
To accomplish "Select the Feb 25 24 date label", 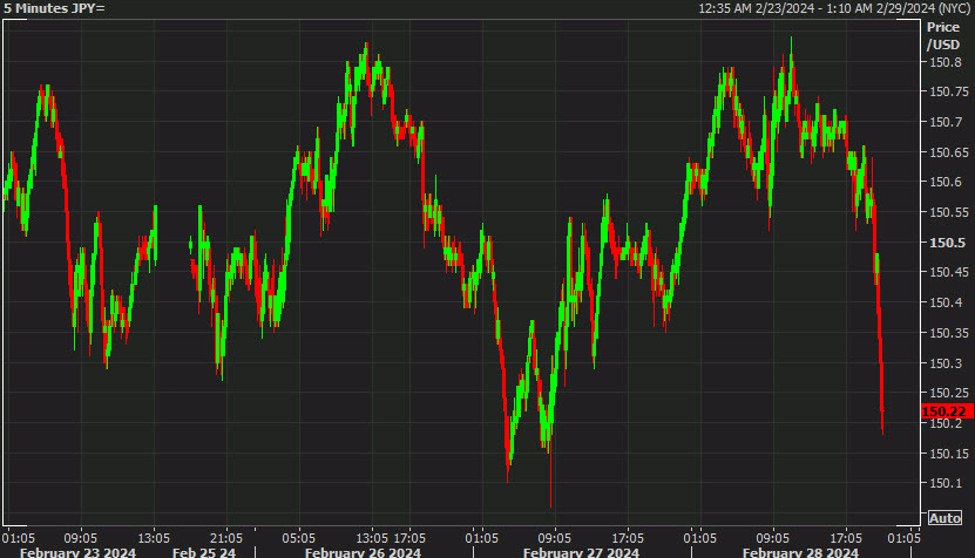I will click(204, 552).
